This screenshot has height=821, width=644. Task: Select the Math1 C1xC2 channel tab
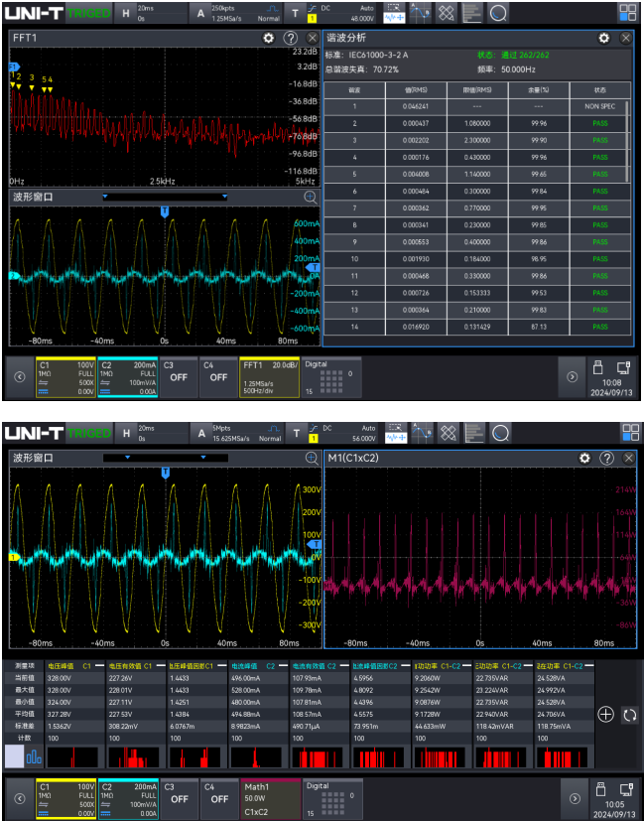point(269,797)
